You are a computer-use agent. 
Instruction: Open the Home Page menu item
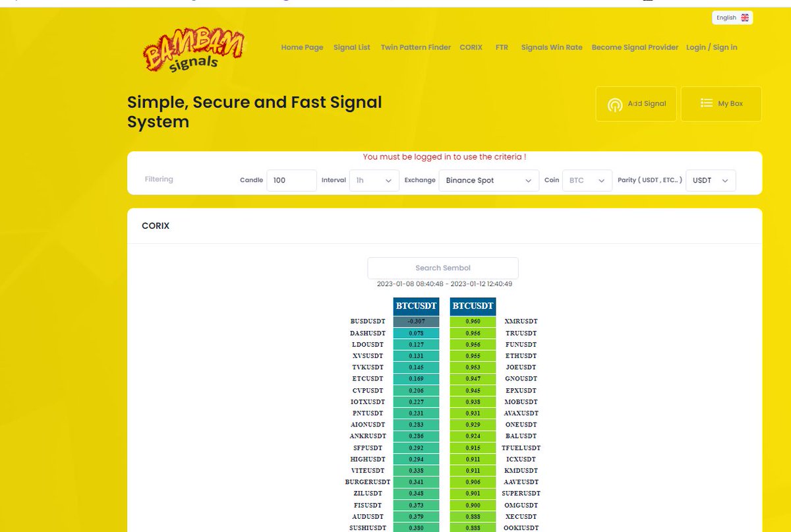coord(302,47)
